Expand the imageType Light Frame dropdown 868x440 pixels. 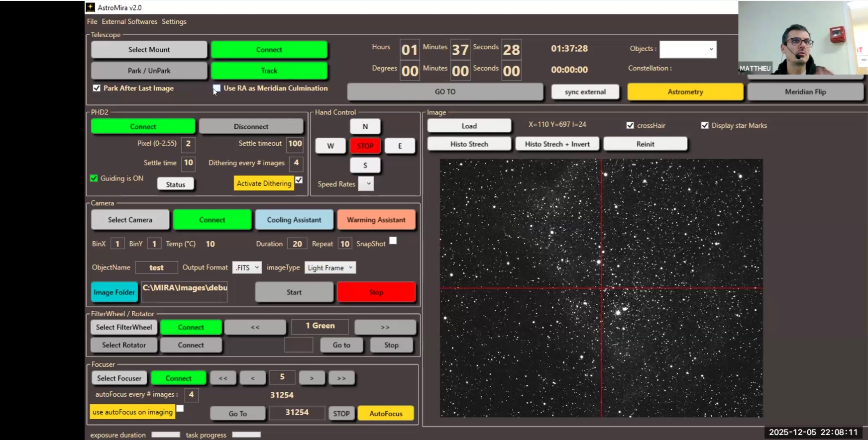[x=330, y=267]
